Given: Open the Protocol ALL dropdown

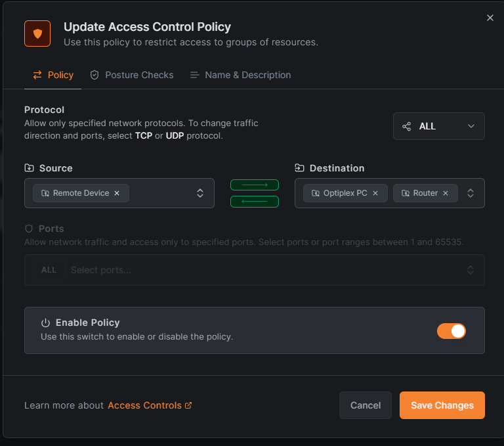Looking at the screenshot, I should 438,126.
